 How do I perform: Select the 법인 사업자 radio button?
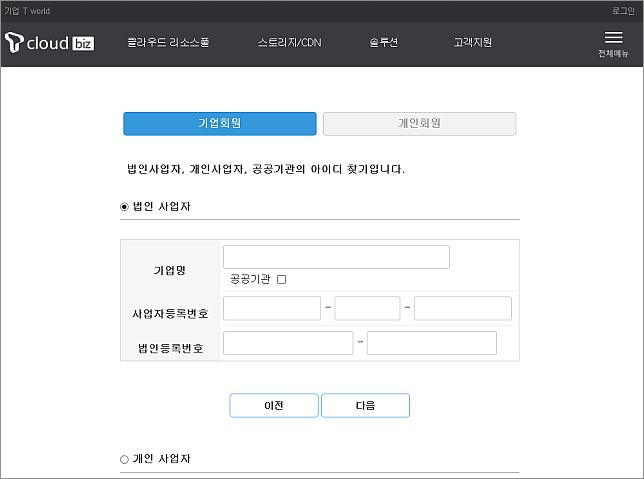(124, 207)
